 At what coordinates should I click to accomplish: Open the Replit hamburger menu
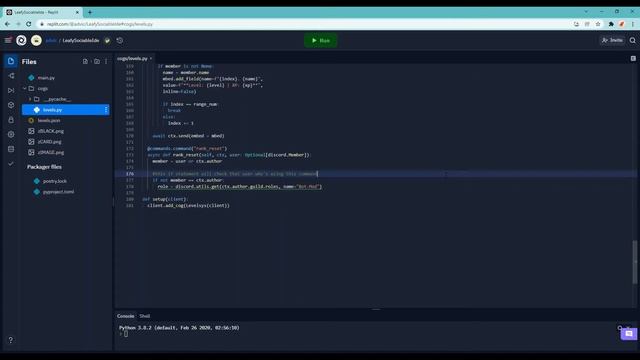[8, 40]
